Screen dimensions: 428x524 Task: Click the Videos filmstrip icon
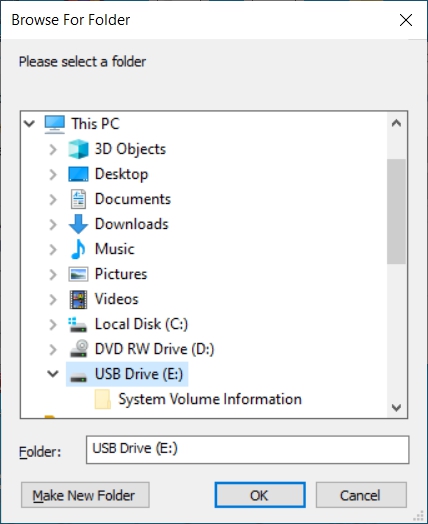78,299
